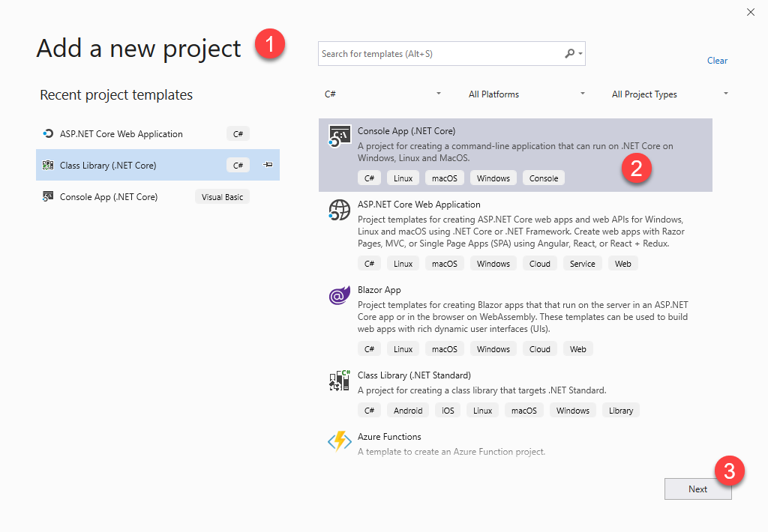Click the Blazor App purple icon
The height and width of the screenshot is (532, 768).
[x=339, y=295]
